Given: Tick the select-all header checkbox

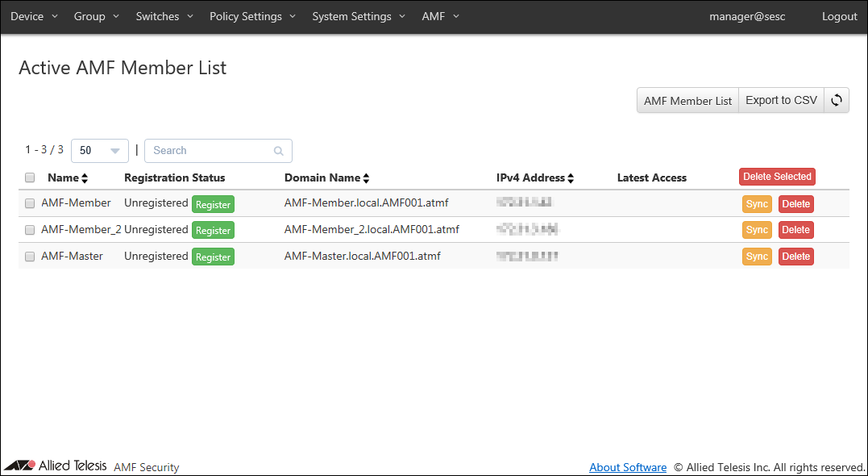Looking at the screenshot, I should point(30,177).
